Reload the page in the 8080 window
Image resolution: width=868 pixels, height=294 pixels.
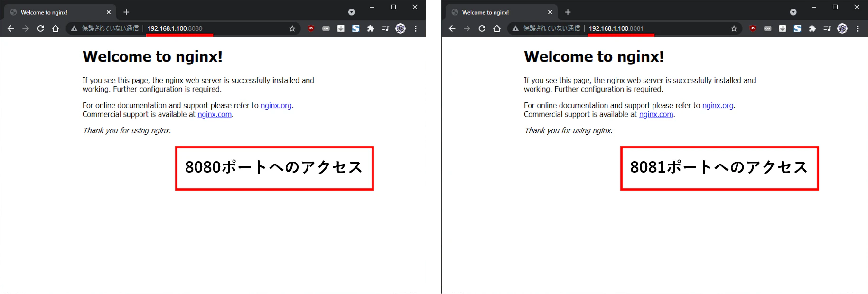point(41,28)
